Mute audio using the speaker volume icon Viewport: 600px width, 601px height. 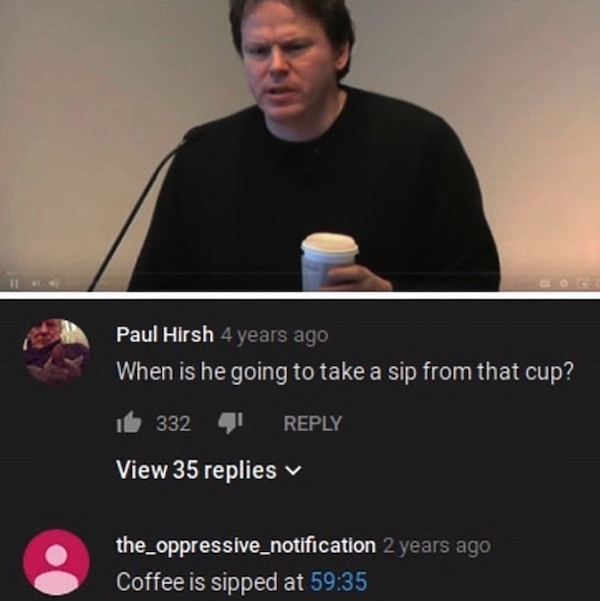coord(54,284)
